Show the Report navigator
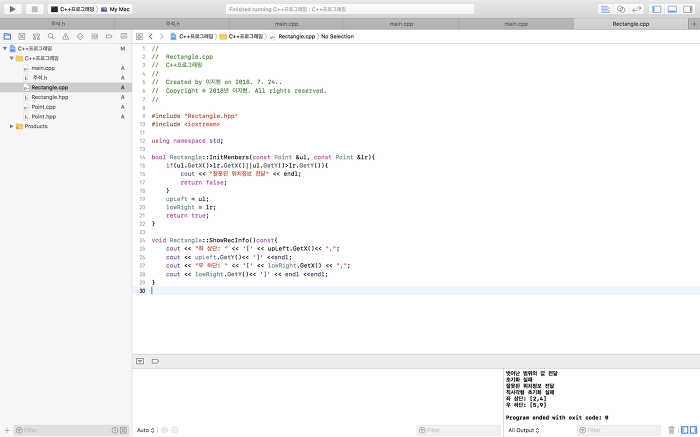700x437 pixels. point(124,37)
